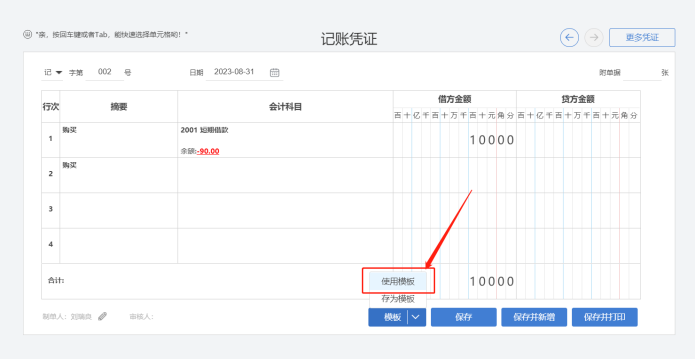Viewport: 696px width, 360px height.
Task: Click the 保存并打印 button
Action: [x=605, y=317]
